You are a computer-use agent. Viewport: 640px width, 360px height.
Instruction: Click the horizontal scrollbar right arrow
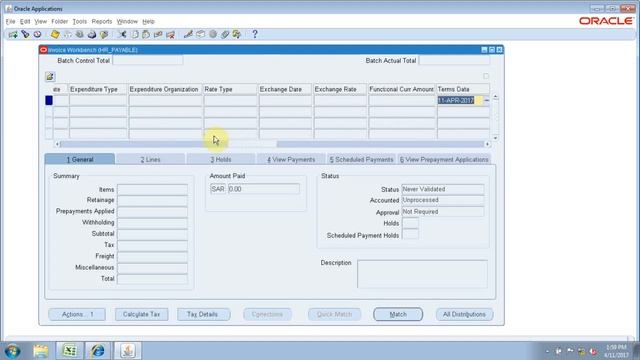[487, 144]
